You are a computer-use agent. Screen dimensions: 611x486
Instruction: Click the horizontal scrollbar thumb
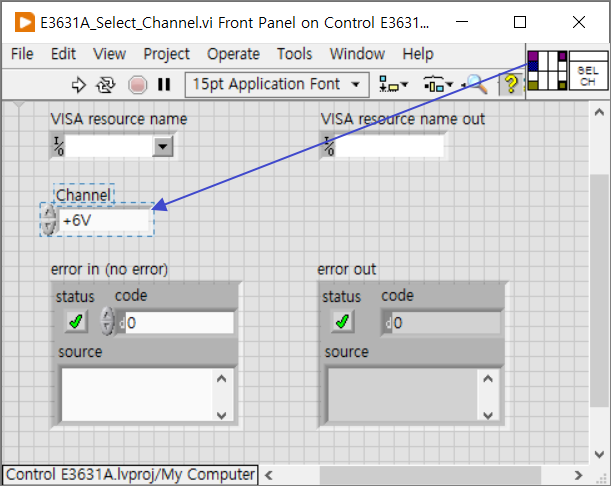tap(430, 475)
